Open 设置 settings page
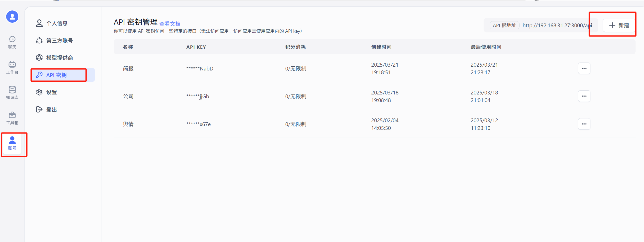 pyautogui.click(x=51, y=92)
